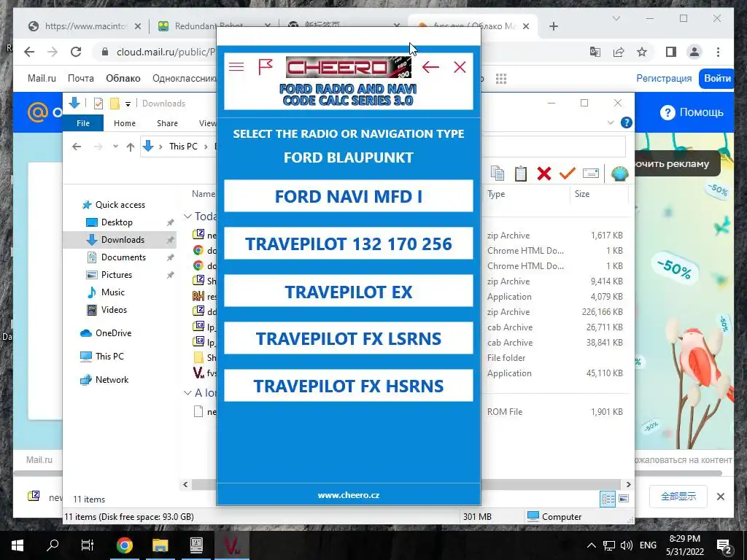Image resolution: width=747 pixels, height=560 pixels.
Task: Click right arrow of Explorer horizontal scrollbar
Action: tap(628, 484)
